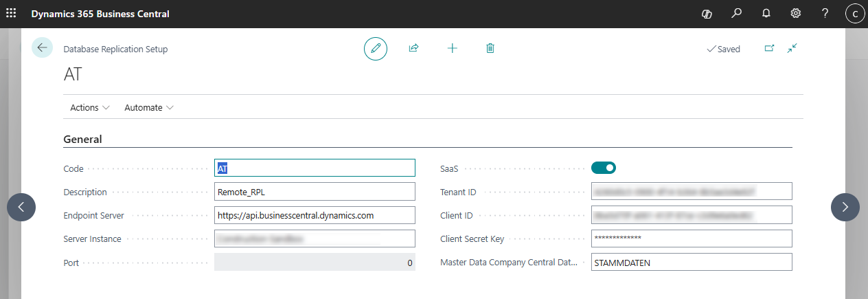Collapse the page with shrink arrows icon
The width and height of the screenshot is (868, 299).
792,49
